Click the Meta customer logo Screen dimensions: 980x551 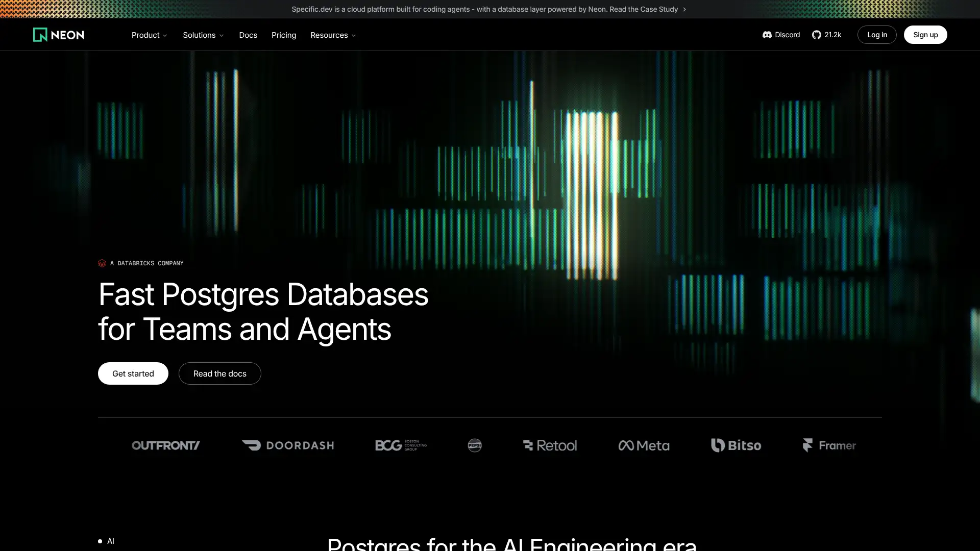(x=644, y=445)
